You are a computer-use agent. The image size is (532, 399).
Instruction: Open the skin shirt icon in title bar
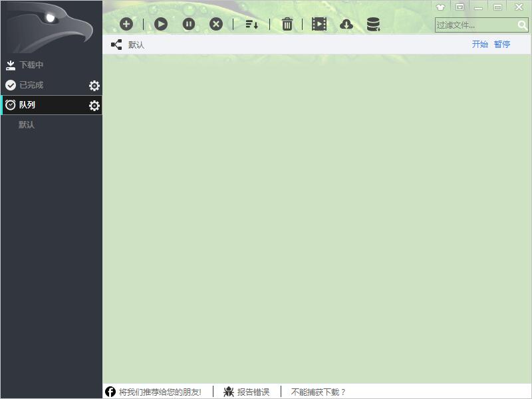[x=440, y=7]
